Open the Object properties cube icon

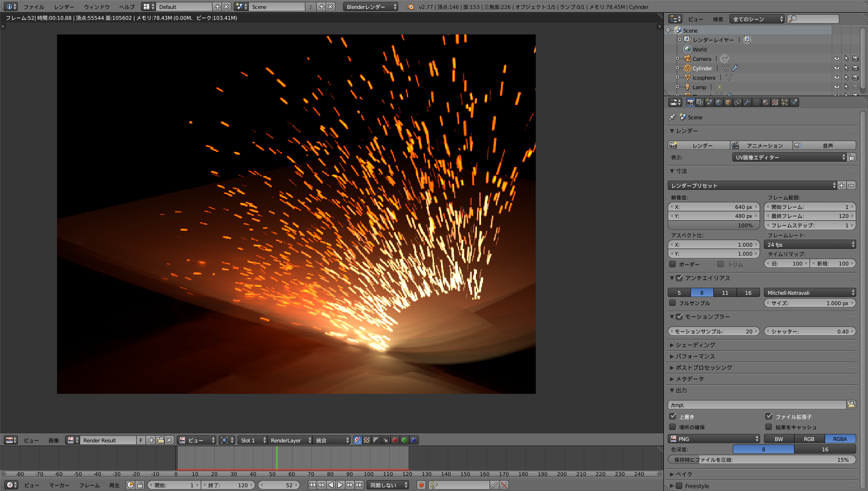(x=728, y=102)
